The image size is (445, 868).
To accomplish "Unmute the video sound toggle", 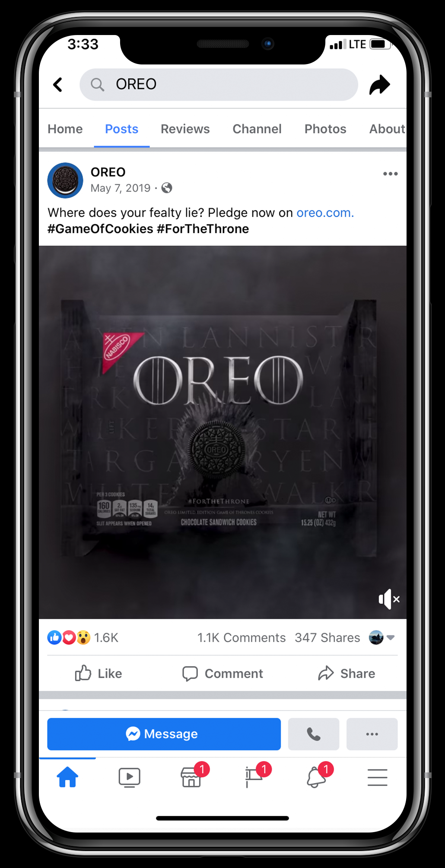I will pyautogui.click(x=389, y=599).
